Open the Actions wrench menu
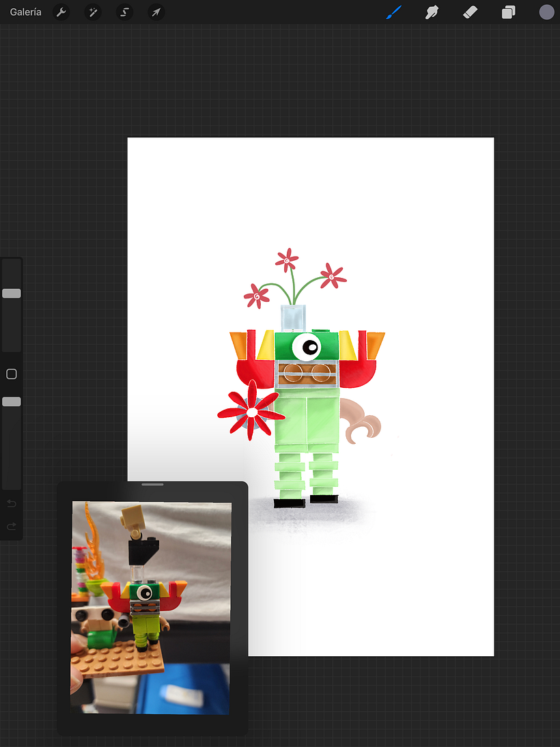The image size is (560, 747). tap(61, 12)
